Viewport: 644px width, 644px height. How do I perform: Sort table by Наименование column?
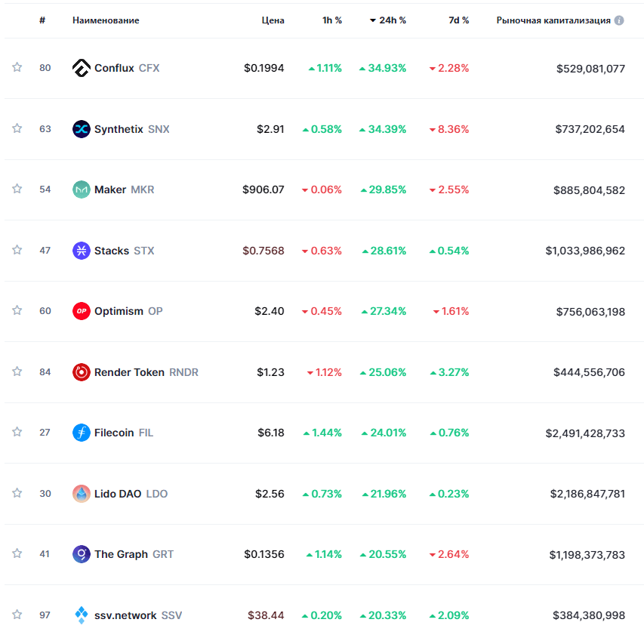(x=106, y=20)
